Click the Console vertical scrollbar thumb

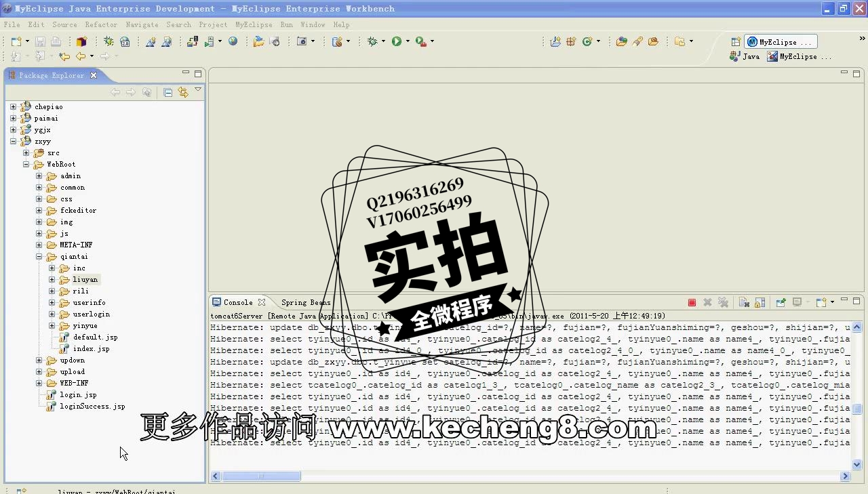[x=857, y=409]
